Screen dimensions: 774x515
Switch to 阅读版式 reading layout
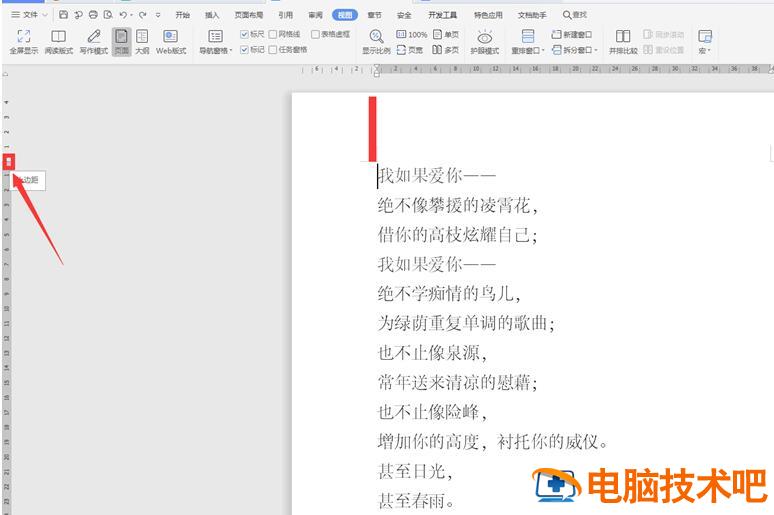pyautogui.click(x=58, y=36)
